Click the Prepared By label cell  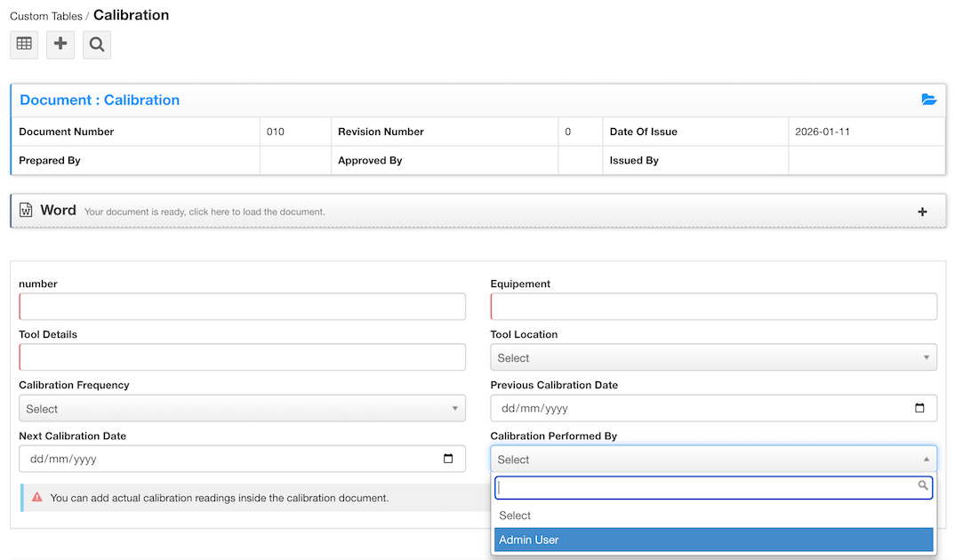pos(135,160)
